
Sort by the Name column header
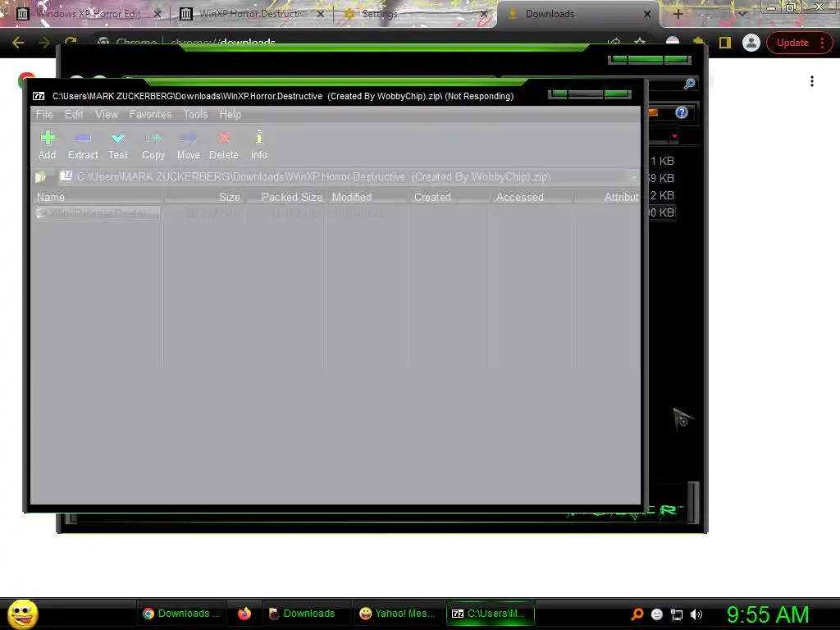(98, 197)
